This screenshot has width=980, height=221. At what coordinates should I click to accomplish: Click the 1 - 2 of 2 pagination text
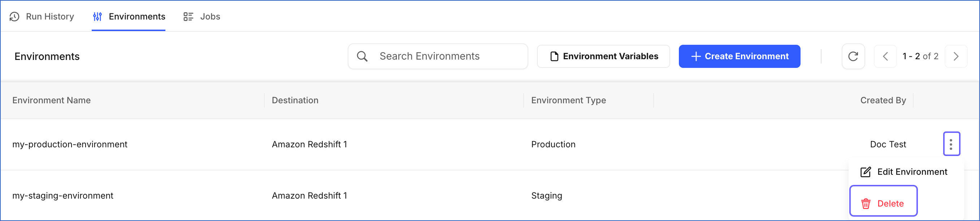pos(920,56)
